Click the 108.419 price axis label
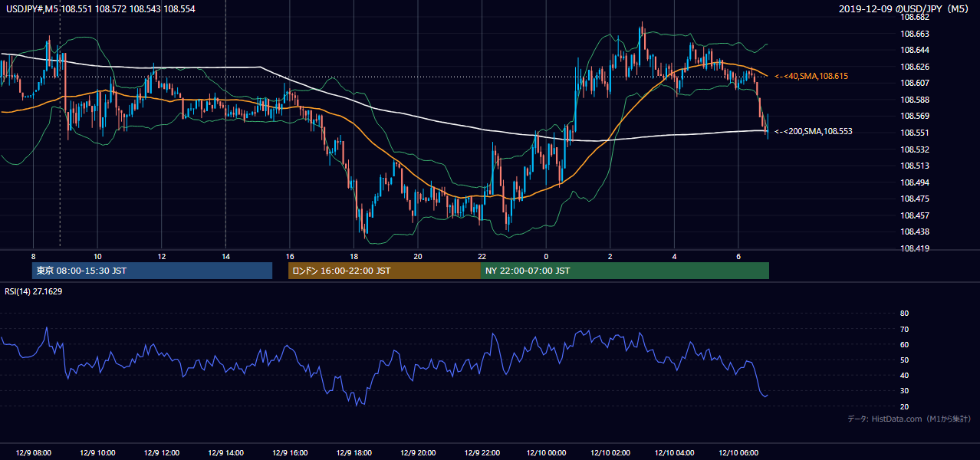 [x=914, y=248]
